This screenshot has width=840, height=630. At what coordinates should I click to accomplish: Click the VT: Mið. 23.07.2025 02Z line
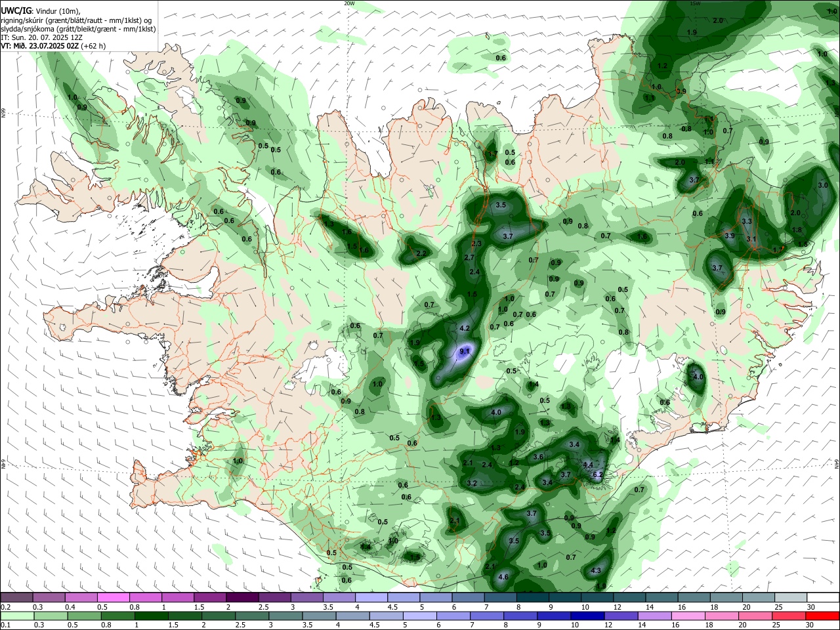[x=53, y=46]
